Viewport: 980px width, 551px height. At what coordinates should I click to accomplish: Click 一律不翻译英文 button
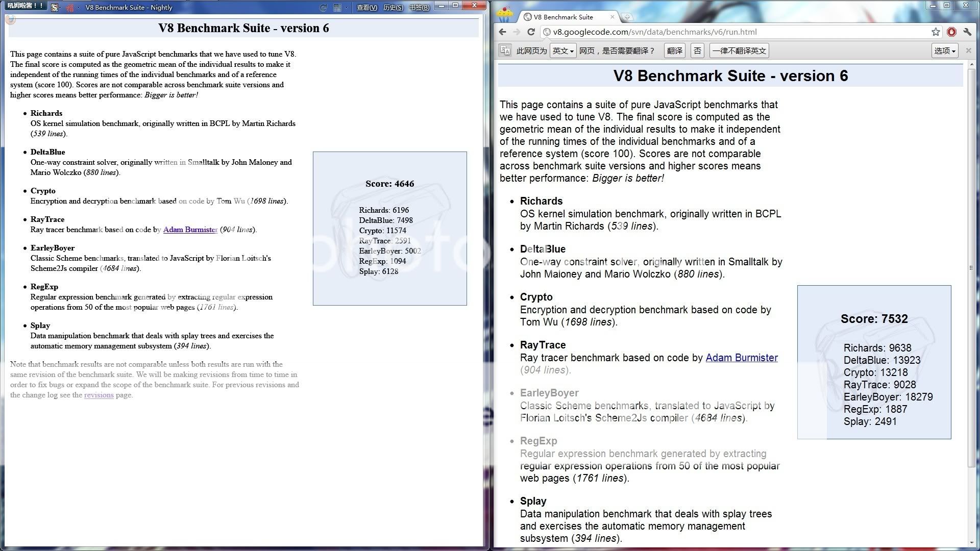[x=739, y=51]
